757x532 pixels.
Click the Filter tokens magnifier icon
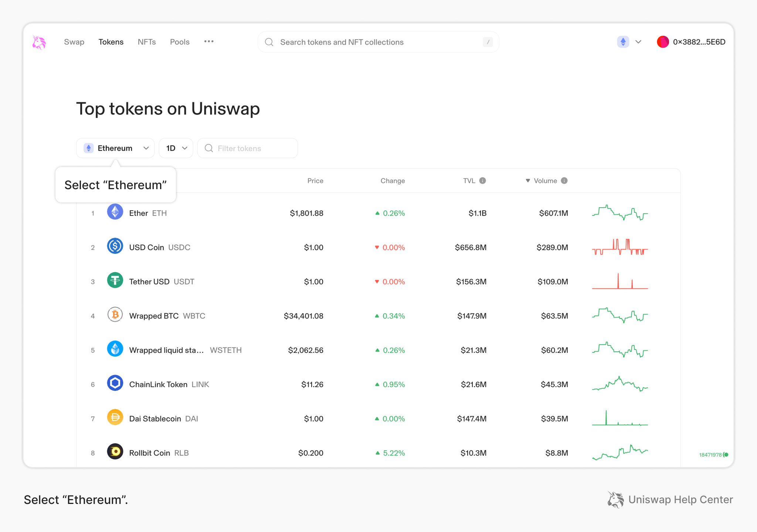point(209,148)
